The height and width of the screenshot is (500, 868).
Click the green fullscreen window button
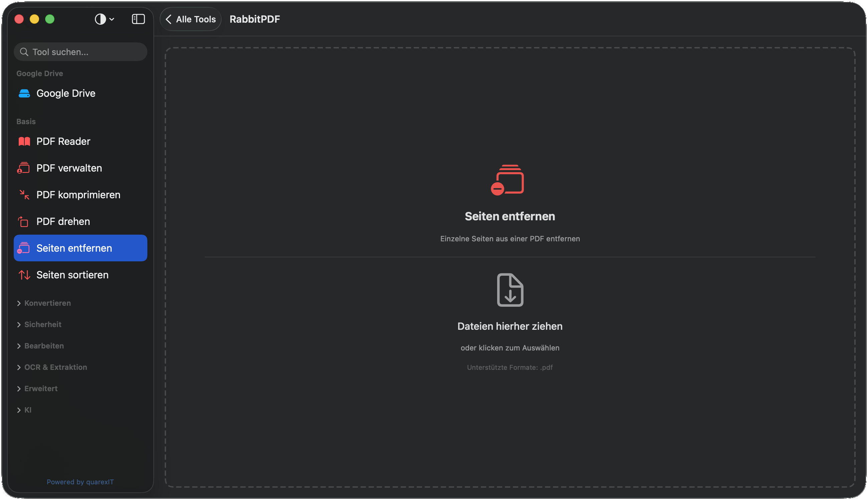click(50, 19)
